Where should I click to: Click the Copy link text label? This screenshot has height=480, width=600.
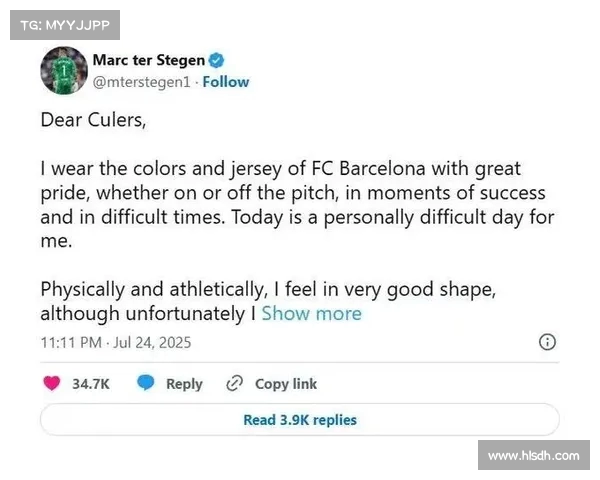coord(286,384)
